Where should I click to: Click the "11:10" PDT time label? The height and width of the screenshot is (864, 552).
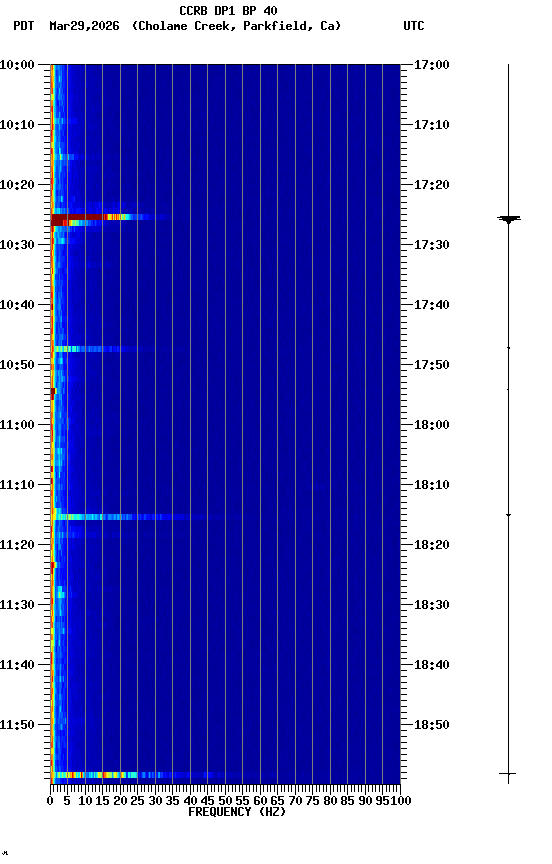[x=17, y=485]
